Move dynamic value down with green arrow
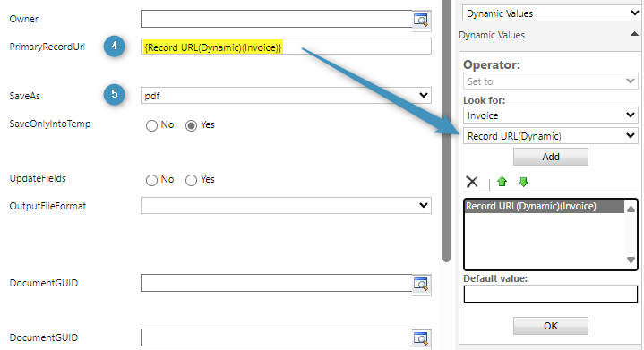The width and height of the screenshot is (644, 350). point(523,182)
